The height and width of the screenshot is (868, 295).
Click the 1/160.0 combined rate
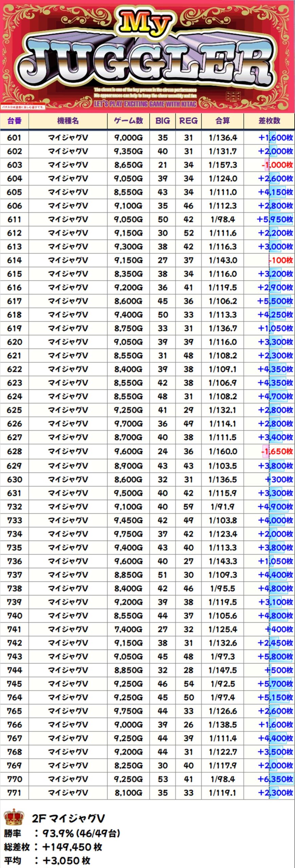[x=223, y=452]
